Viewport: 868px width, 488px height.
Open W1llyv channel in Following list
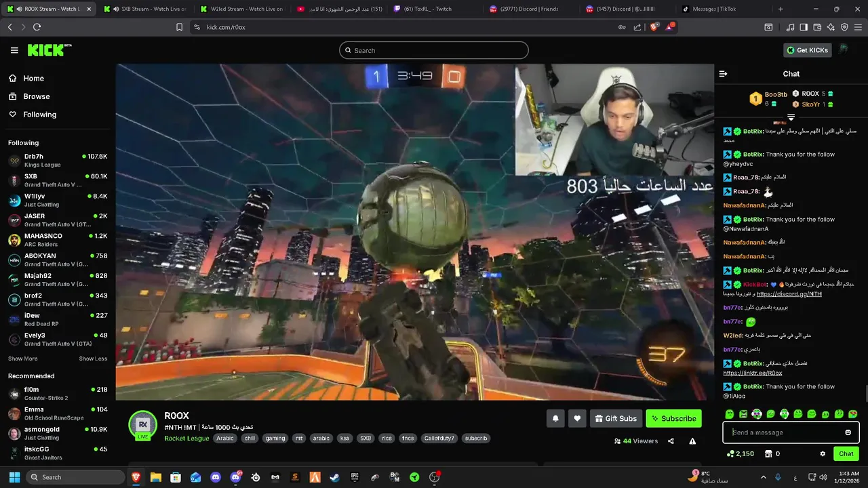[x=57, y=200]
